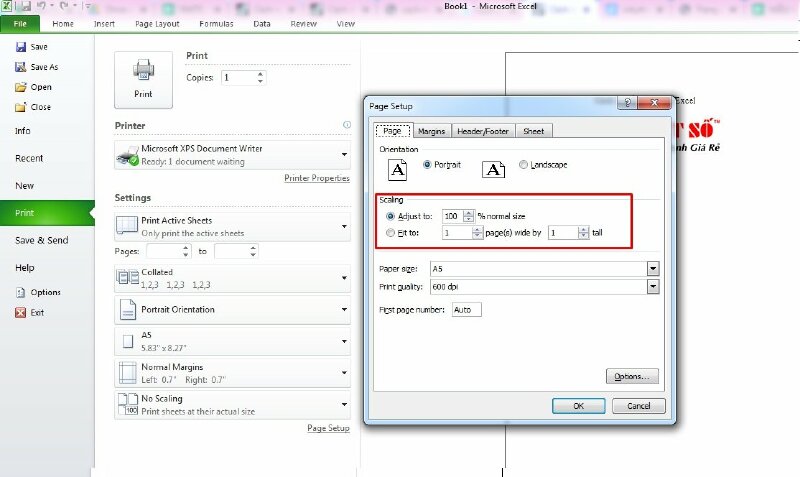Open the Page Layout ribbon tab

pyautogui.click(x=157, y=24)
